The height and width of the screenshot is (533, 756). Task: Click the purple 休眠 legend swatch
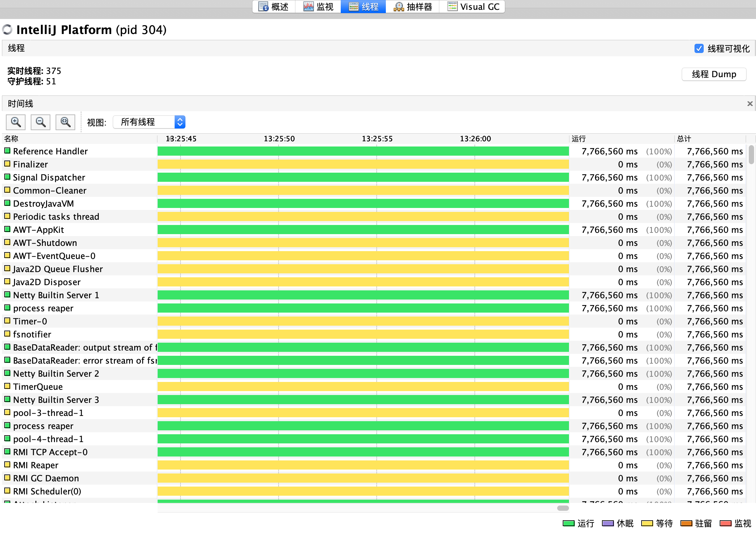click(608, 524)
